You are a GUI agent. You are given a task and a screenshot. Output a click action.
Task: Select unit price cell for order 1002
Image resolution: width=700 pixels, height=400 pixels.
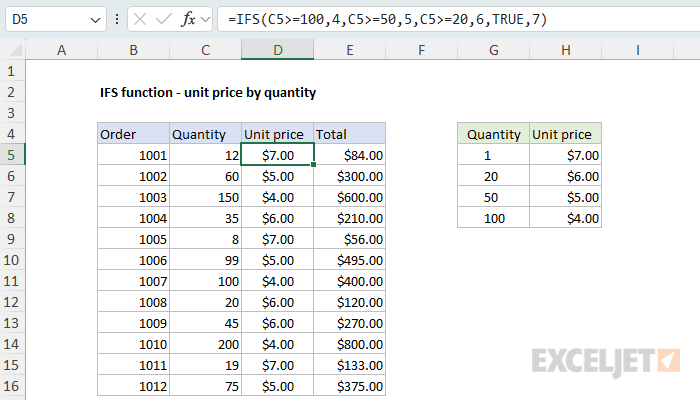coord(278,176)
